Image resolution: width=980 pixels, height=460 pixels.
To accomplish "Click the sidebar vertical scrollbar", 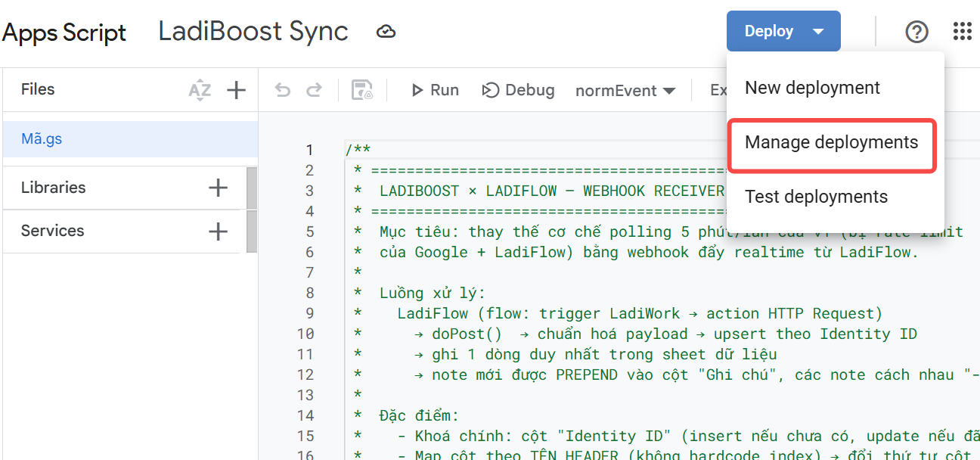I will 252,210.
